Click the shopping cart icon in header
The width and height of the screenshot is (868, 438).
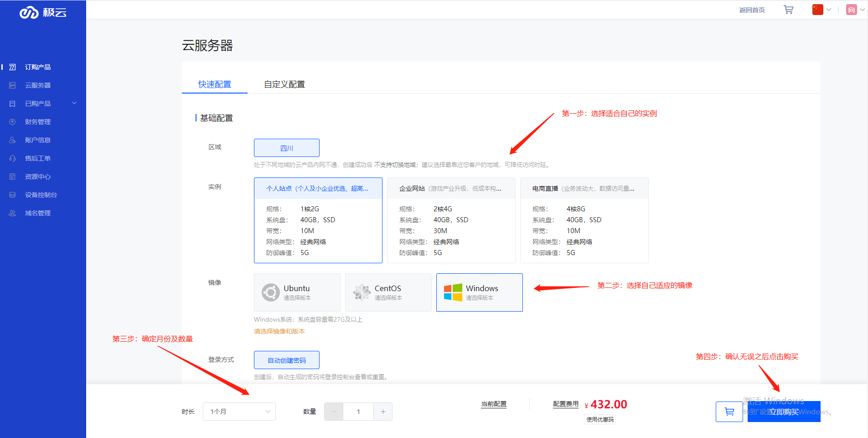[788, 10]
